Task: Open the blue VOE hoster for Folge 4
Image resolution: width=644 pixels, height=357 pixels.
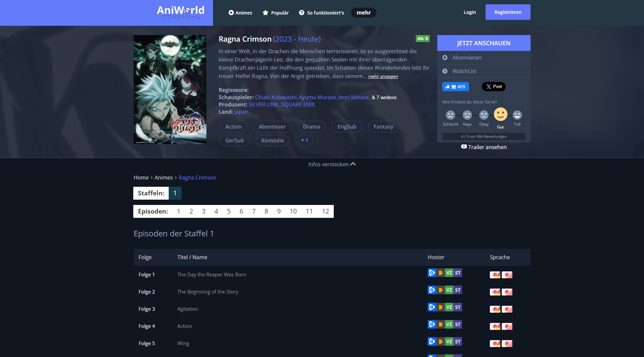Action: point(432,324)
